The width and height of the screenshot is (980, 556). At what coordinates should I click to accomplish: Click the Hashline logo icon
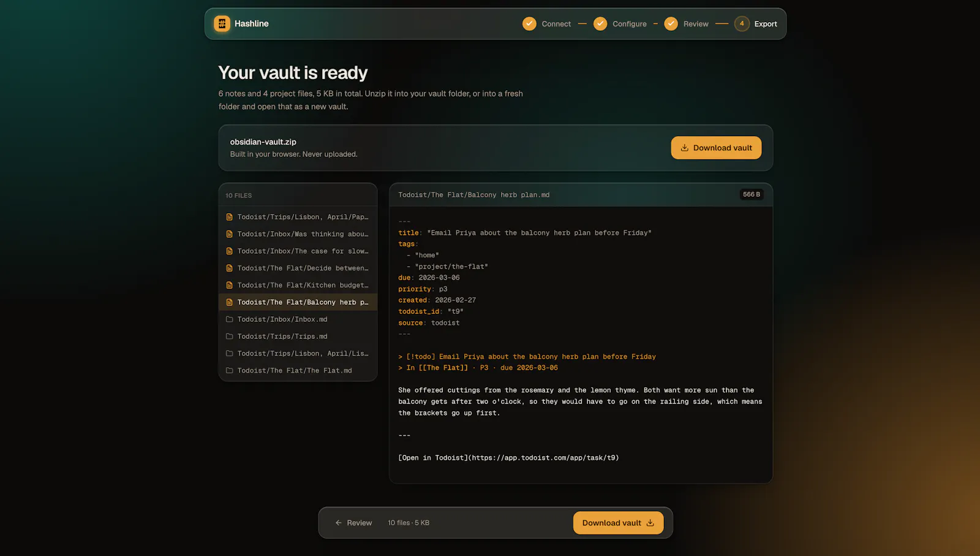coord(222,24)
